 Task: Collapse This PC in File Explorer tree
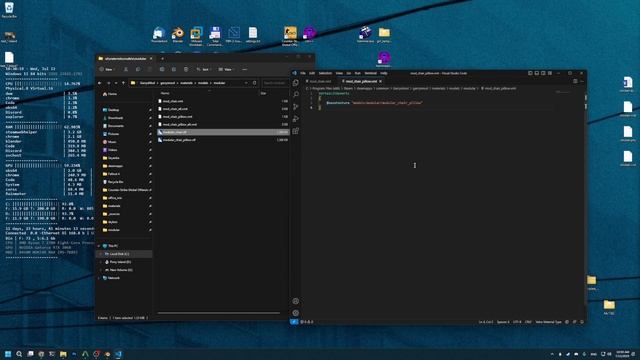(99, 246)
